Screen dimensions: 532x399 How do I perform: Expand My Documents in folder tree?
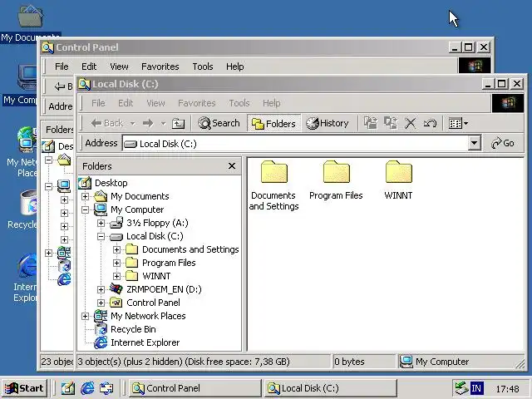point(85,196)
